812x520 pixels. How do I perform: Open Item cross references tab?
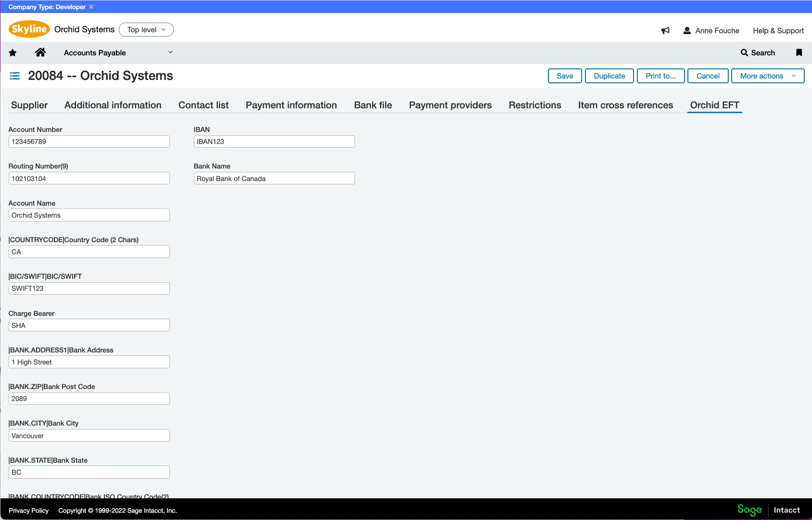pos(625,105)
